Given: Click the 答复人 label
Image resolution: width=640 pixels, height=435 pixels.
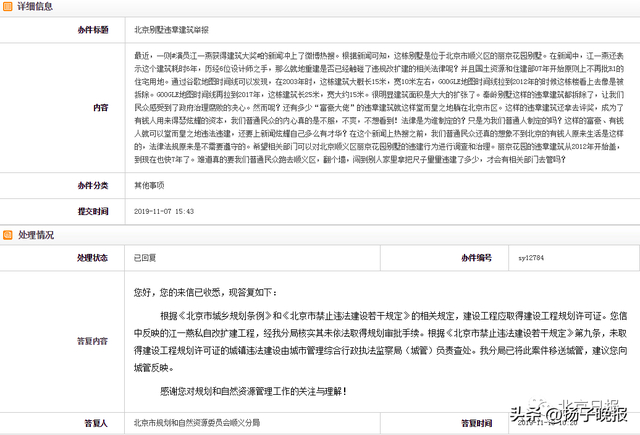Looking at the screenshot, I should pyautogui.click(x=96, y=423).
